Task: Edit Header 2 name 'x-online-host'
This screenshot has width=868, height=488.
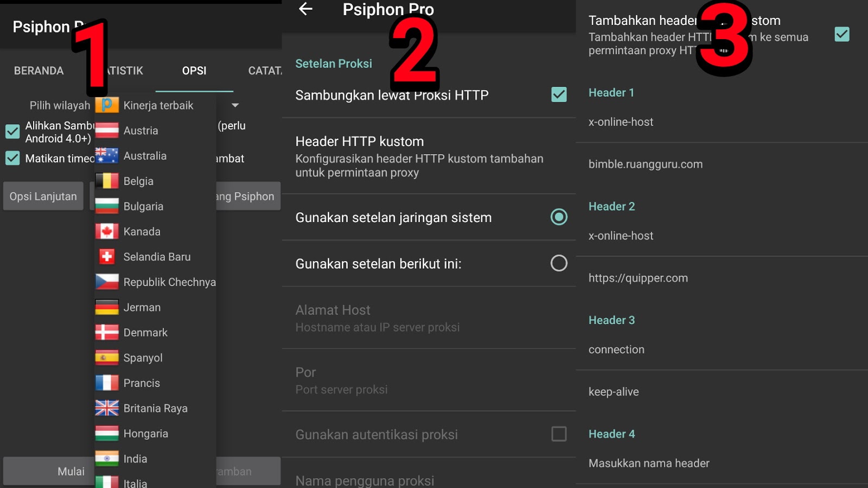Action: (x=722, y=236)
